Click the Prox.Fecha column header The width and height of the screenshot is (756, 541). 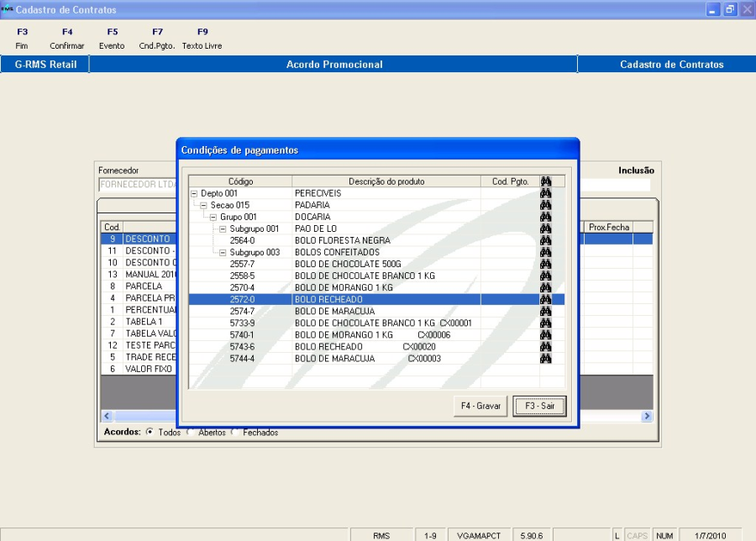click(608, 227)
